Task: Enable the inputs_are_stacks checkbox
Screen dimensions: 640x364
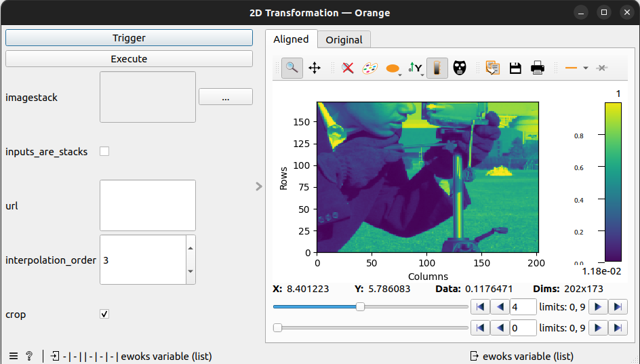Action: pyautogui.click(x=104, y=151)
